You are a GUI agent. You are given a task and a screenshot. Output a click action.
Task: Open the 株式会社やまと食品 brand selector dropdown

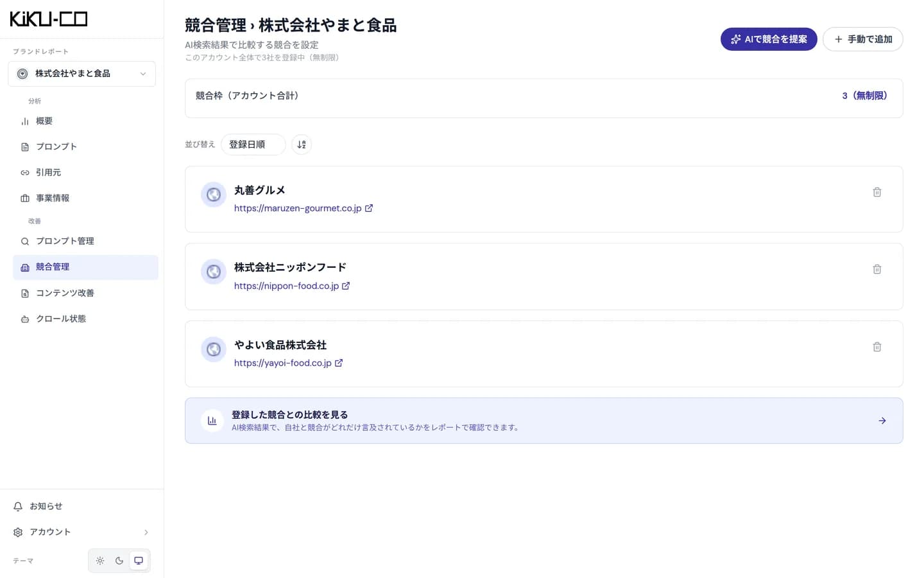pyautogui.click(x=81, y=74)
